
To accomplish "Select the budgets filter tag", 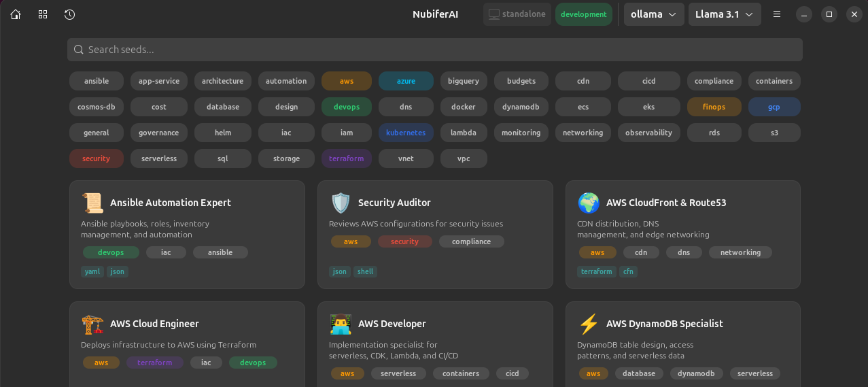I will pos(521,81).
